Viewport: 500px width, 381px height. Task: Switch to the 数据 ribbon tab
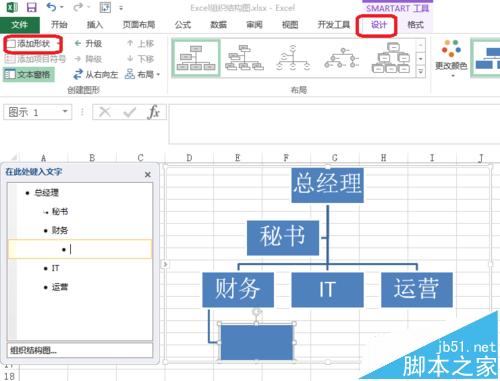click(218, 25)
